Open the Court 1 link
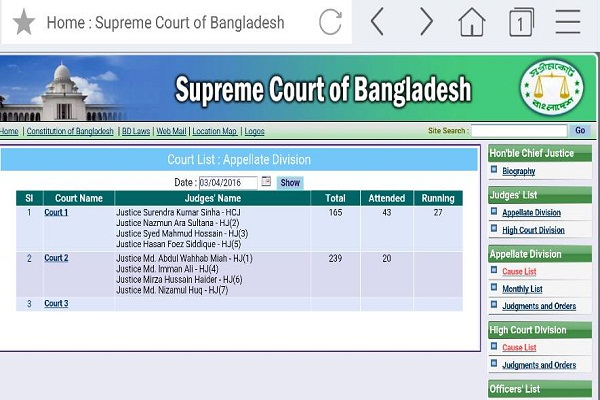This screenshot has width=600, height=400. point(56,212)
